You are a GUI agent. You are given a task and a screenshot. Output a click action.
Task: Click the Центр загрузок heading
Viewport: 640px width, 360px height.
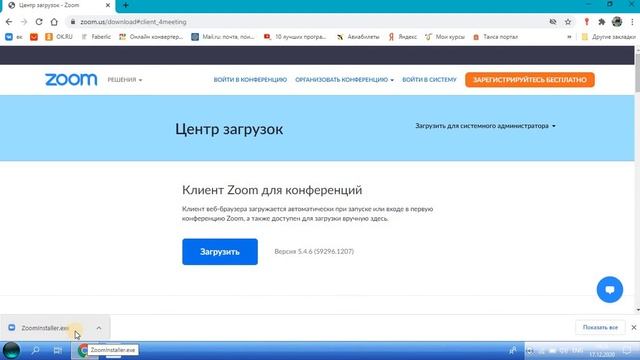(229, 129)
